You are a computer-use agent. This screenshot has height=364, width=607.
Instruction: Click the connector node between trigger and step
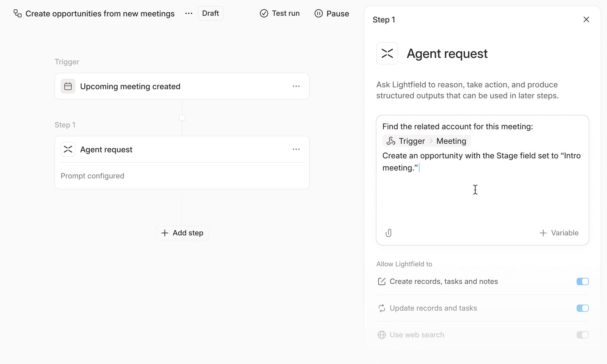point(182,118)
